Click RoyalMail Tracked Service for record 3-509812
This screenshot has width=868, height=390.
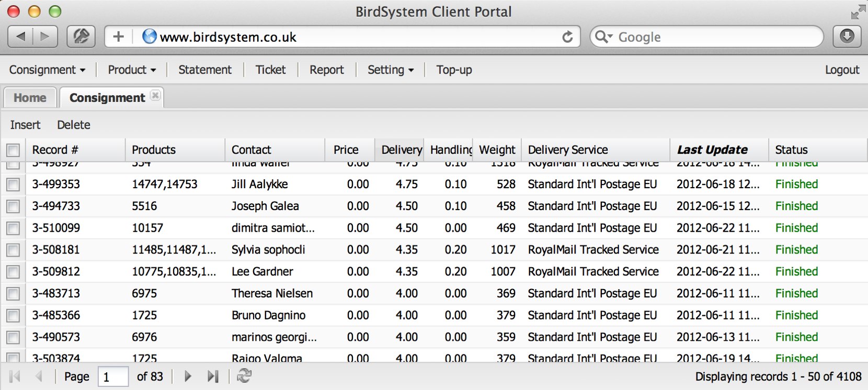593,272
